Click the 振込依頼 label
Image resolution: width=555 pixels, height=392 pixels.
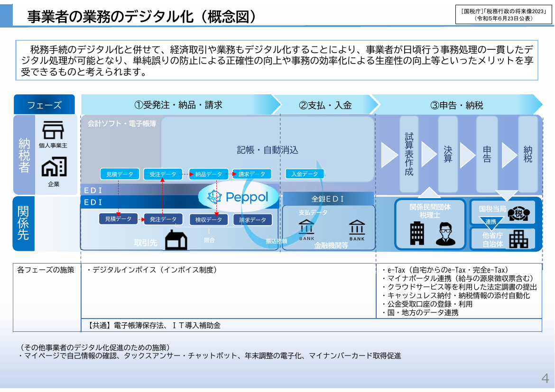(x=277, y=241)
